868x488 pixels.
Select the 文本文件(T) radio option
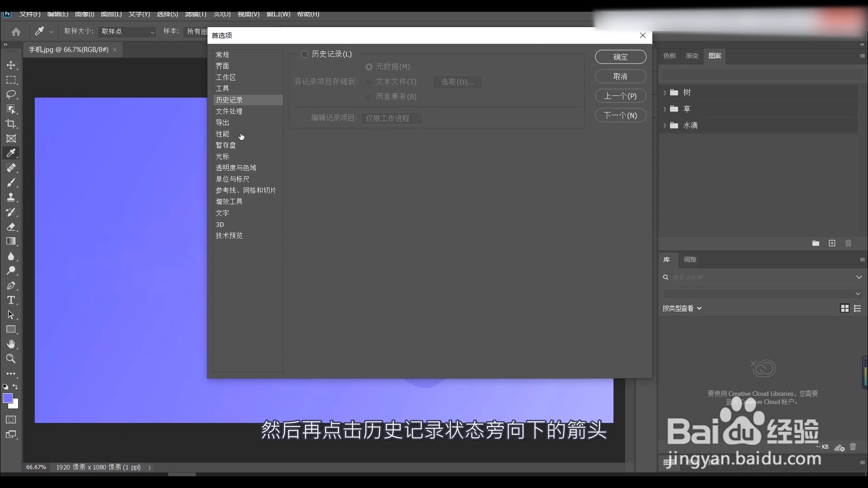(369, 82)
